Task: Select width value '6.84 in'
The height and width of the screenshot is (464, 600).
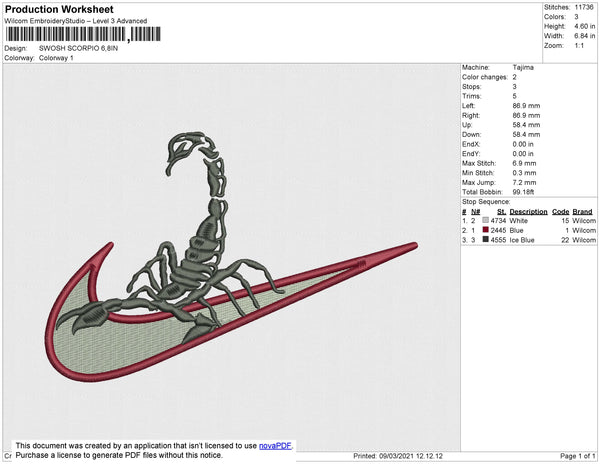Action: (x=585, y=36)
